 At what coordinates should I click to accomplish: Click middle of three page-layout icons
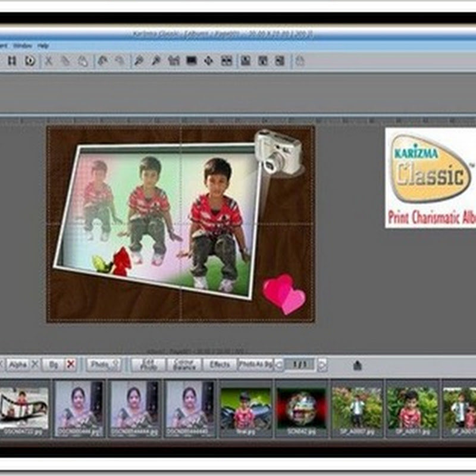click(x=262, y=61)
